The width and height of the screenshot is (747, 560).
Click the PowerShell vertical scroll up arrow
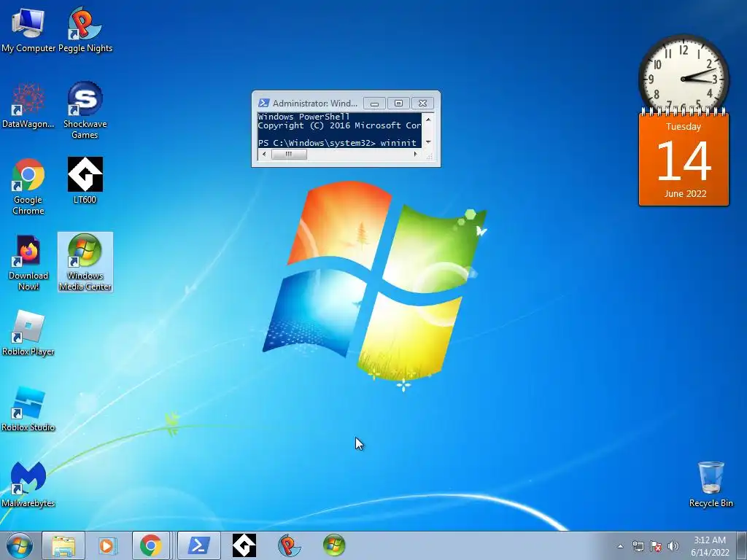(427, 119)
